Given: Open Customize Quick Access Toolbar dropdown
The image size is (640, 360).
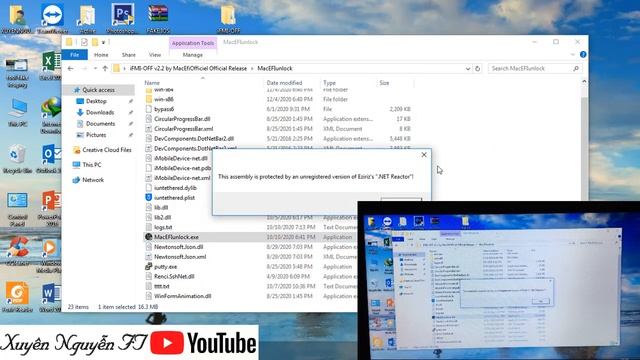Looking at the screenshot, I should point(104,42).
